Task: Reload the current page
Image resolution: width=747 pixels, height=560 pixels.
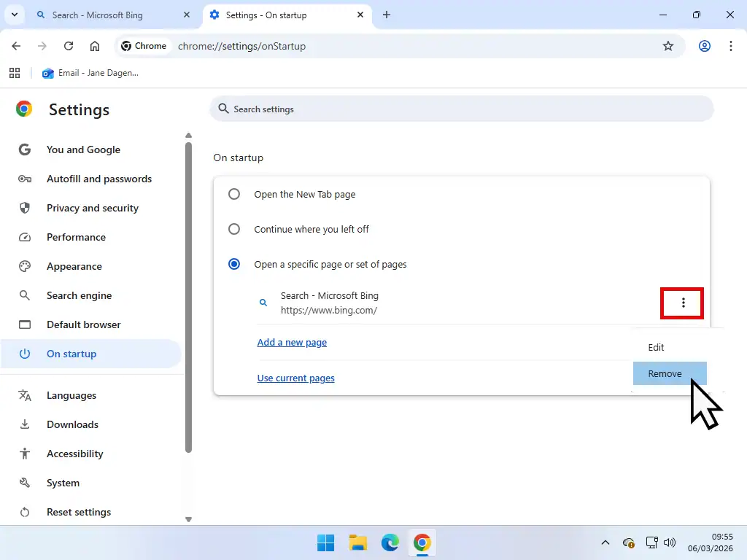Action: click(x=69, y=45)
